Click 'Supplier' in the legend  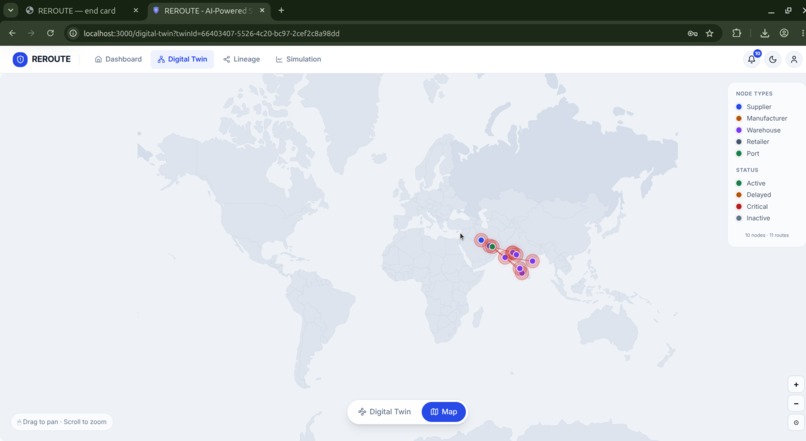pos(759,107)
